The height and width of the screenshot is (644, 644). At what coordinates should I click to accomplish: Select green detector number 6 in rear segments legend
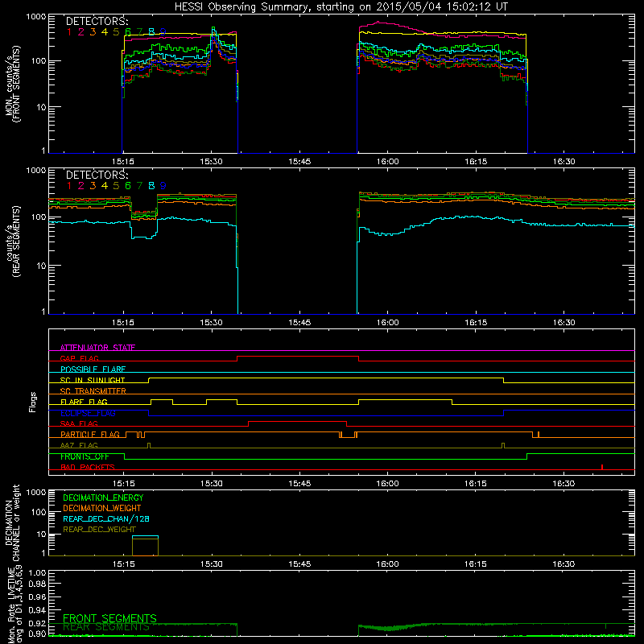128,186
